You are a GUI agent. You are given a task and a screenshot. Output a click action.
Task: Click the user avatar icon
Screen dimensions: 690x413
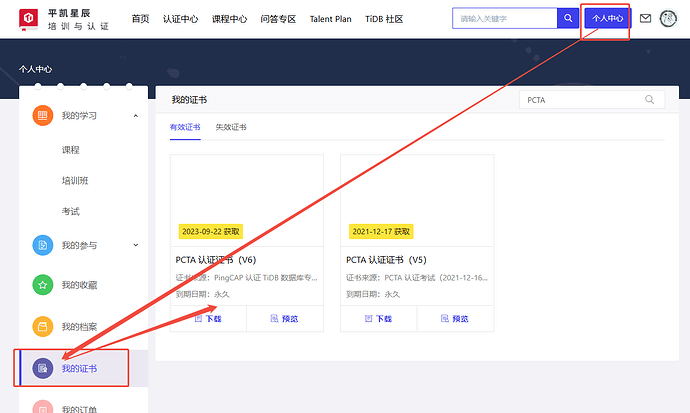click(x=669, y=18)
